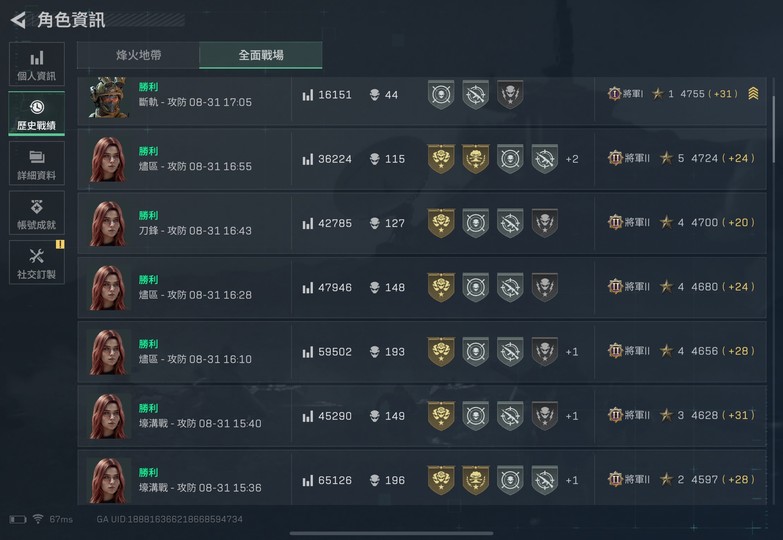
Task: Click the soldier avatar in the 斷軌 match
Action: 107,96
